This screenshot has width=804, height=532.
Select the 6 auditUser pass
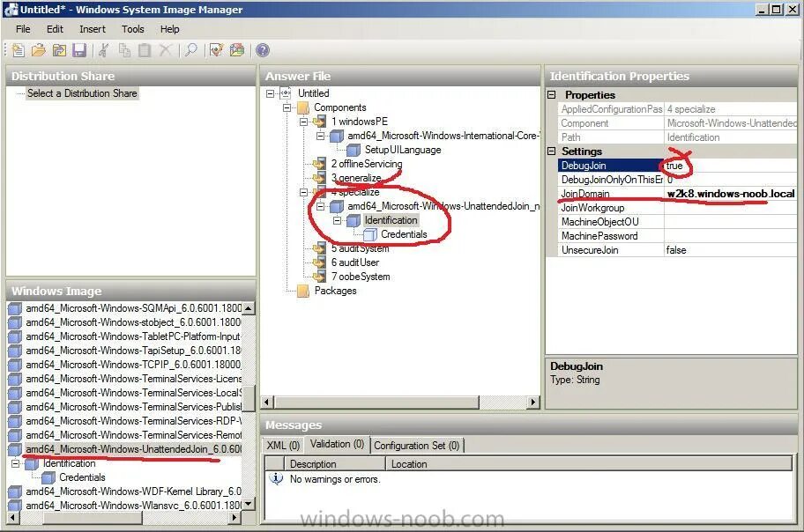354,262
